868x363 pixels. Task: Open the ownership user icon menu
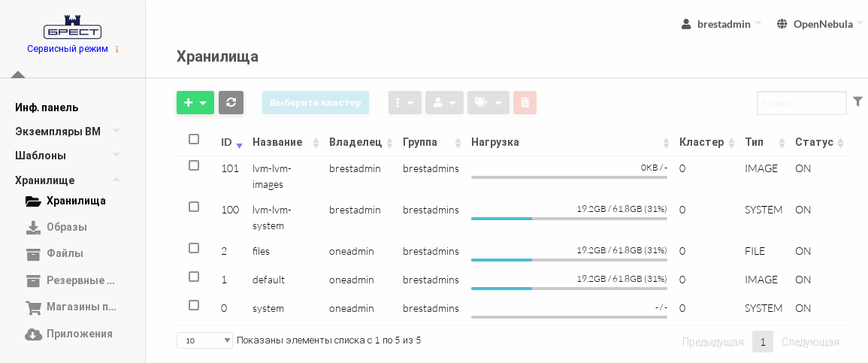click(x=444, y=103)
